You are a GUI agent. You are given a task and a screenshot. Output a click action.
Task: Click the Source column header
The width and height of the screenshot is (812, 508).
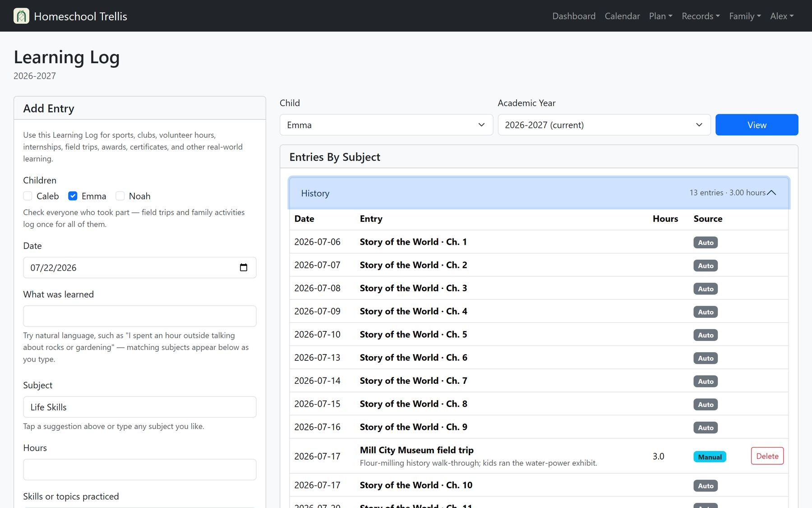click(708, 219)
